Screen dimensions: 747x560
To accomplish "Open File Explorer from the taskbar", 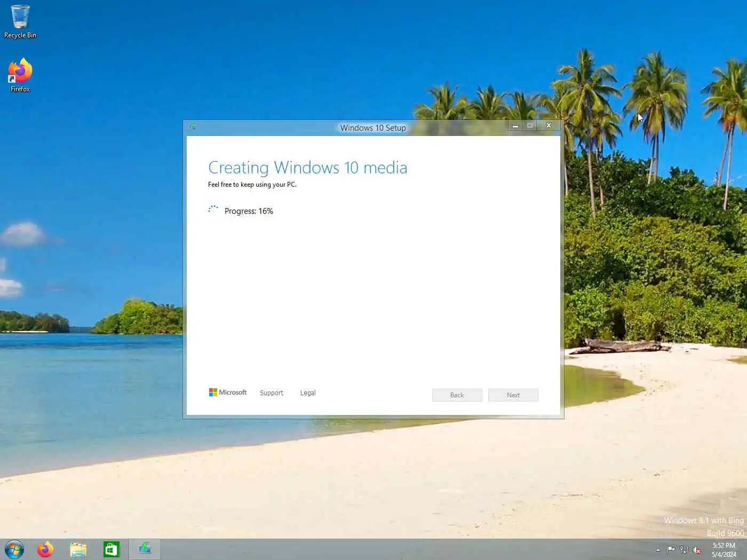I will click(78, 549).
